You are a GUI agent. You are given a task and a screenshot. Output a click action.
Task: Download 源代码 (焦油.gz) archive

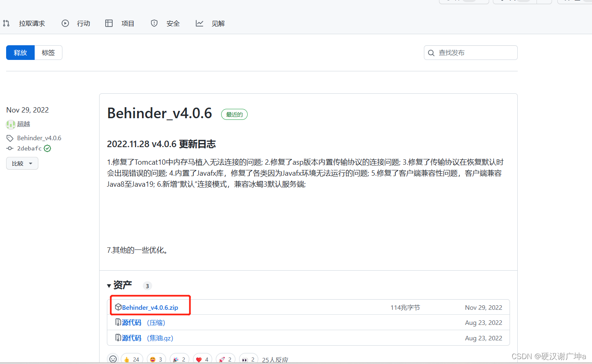click(x=148, y=338)
